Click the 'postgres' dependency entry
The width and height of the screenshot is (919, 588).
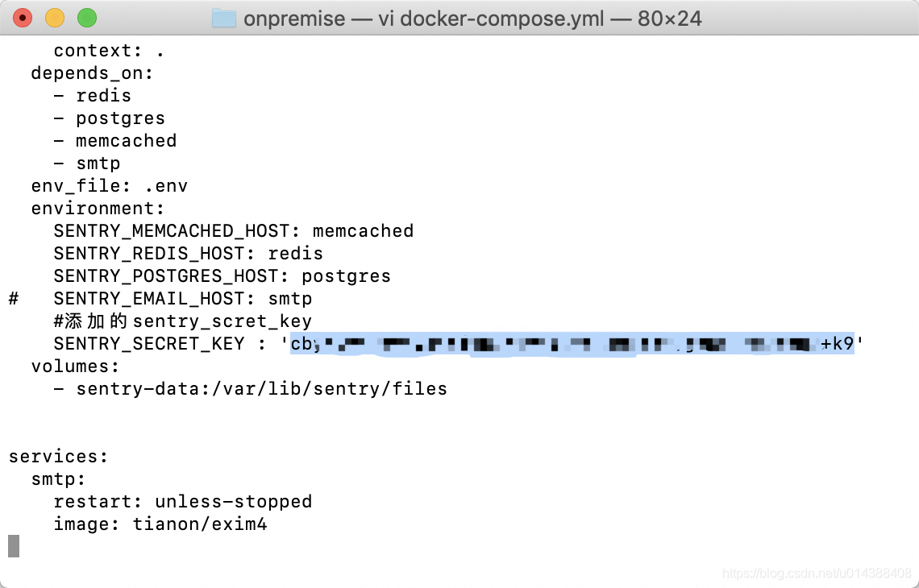pos(120,118)
